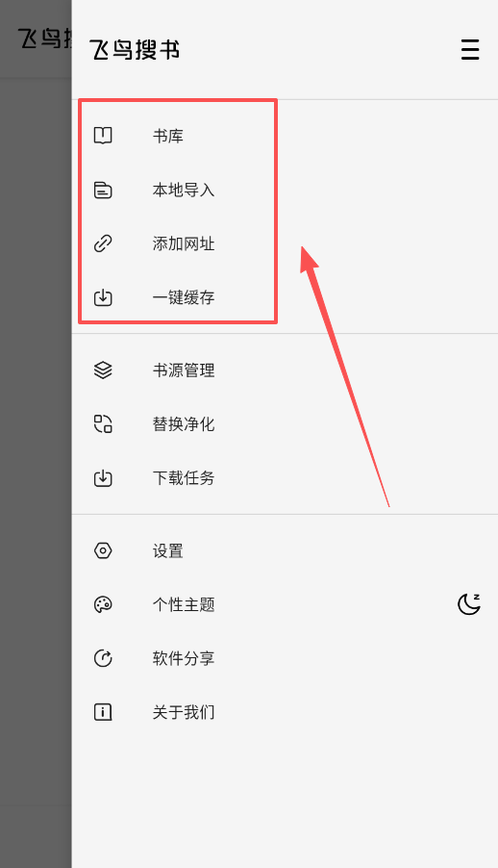The height and width of the screenshot is (868, 498).
Task: Click the hexagon gear icon for 设置
Action: [x=103, y=550]
